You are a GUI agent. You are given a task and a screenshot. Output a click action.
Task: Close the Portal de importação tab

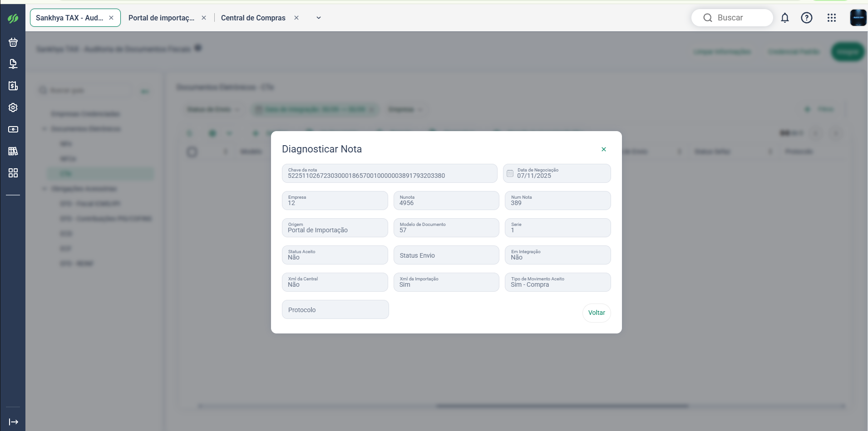point(204,18)
